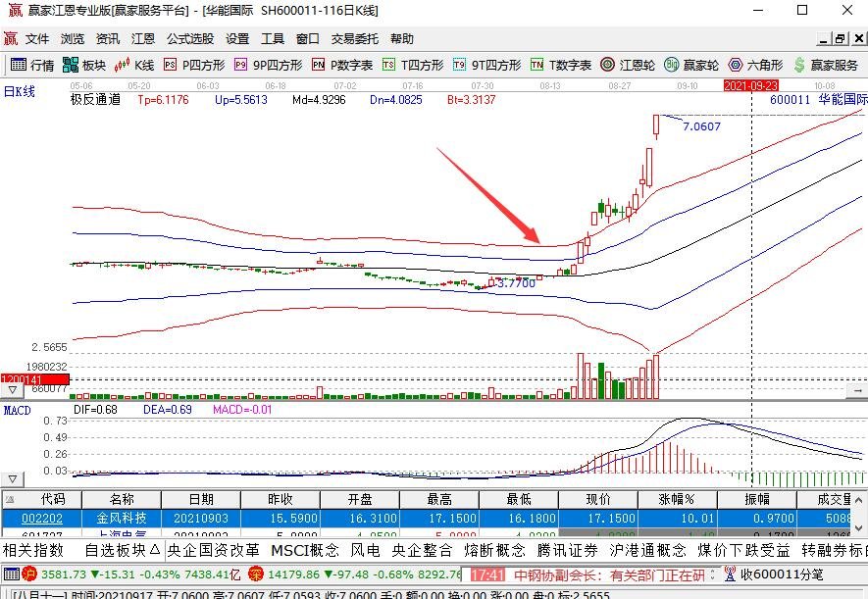Image resolution: width=868 pixels, height=599 pixels.
Task: Click the 日K线 period label
Action: coord(20,91)
